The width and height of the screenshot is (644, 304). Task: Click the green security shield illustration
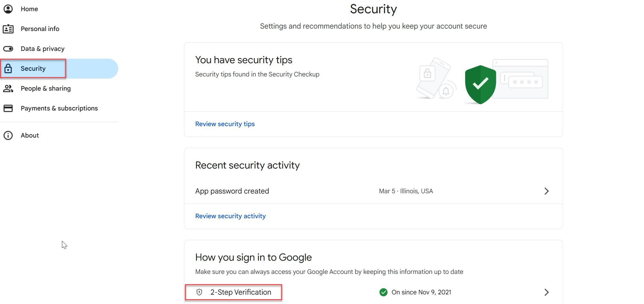(480, 85)
